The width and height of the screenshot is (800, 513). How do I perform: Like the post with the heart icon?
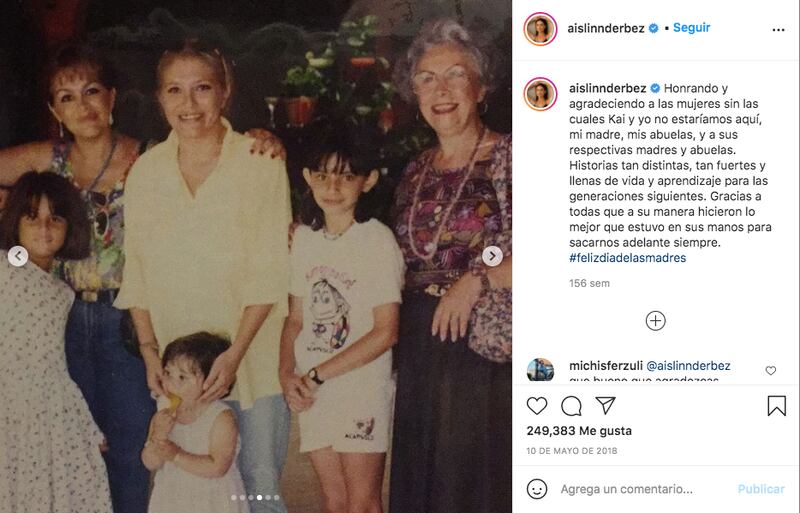point(537,406)
